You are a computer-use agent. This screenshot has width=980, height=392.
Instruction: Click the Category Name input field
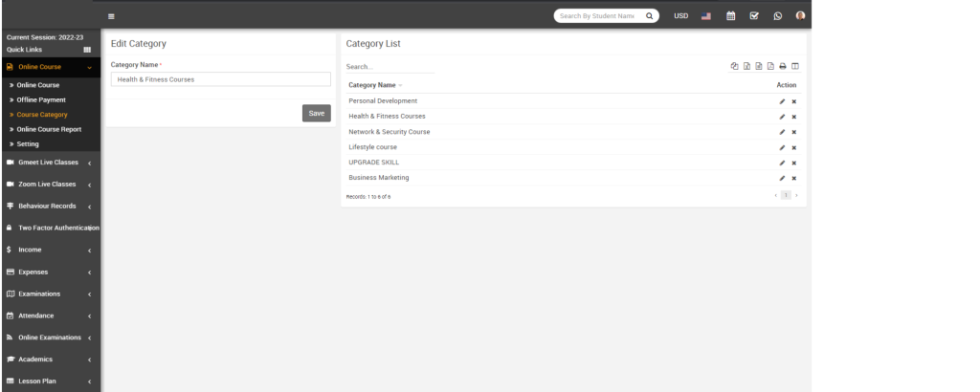220,79
